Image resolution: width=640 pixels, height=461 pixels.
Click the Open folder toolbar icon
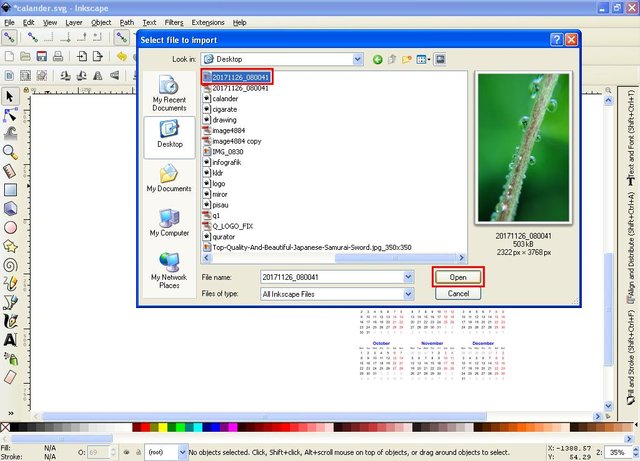click(x=25, y=56)
